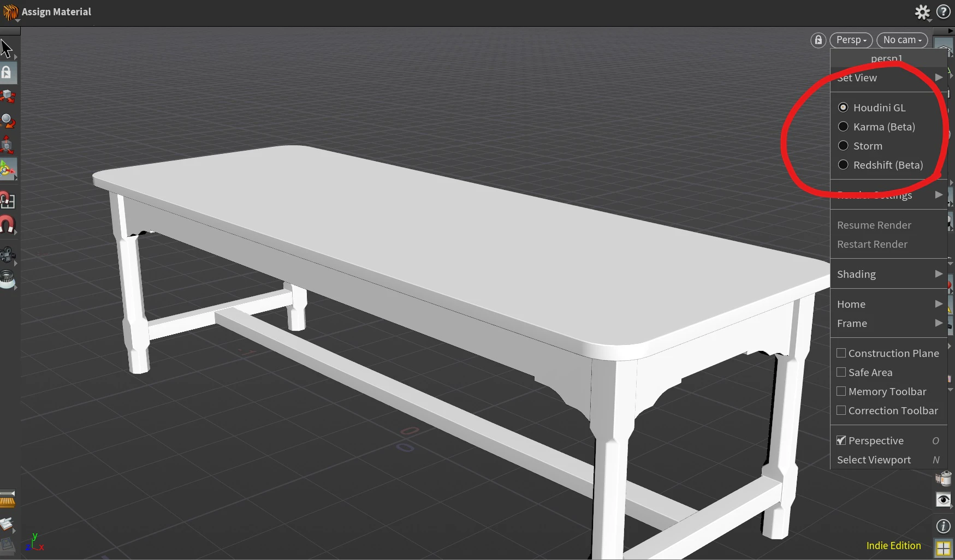This screenshot has width=955, height=560.
Task: Expand the Set View submenu
Action: coord(888,78)
